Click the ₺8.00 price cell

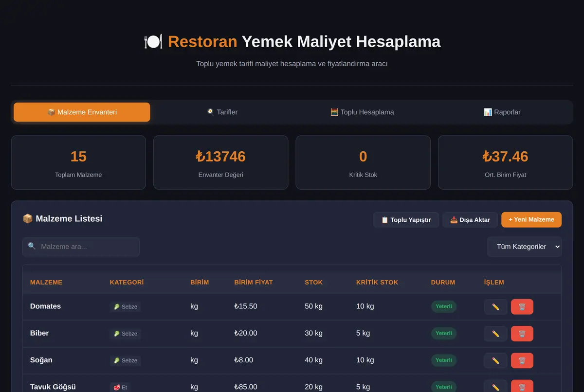click(244, 360)
